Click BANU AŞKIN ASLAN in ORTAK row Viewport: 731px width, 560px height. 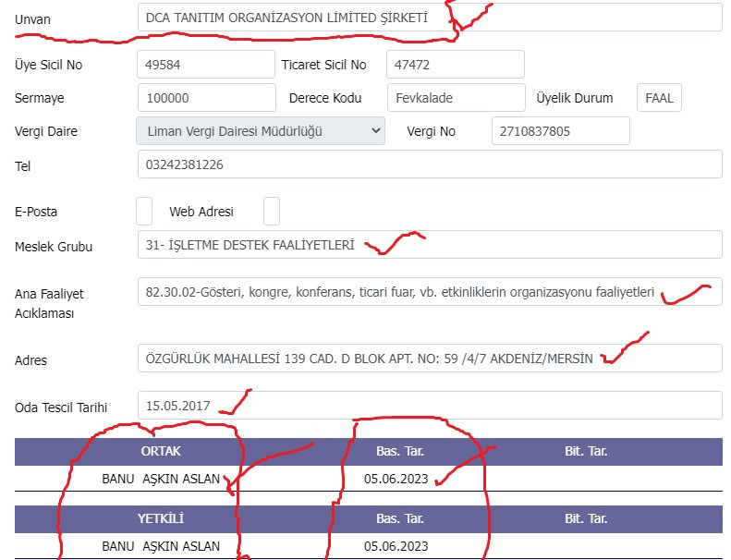click(161, 479)
